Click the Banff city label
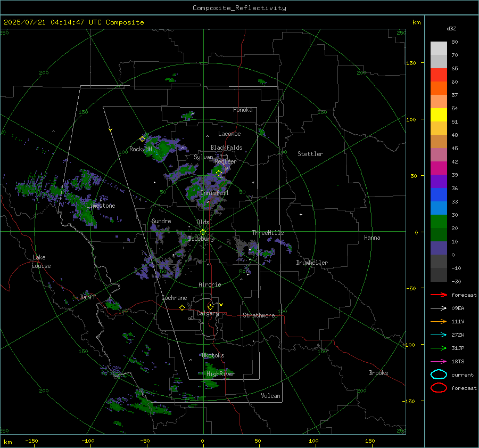 pyautogui.click(x=88, y=297)
